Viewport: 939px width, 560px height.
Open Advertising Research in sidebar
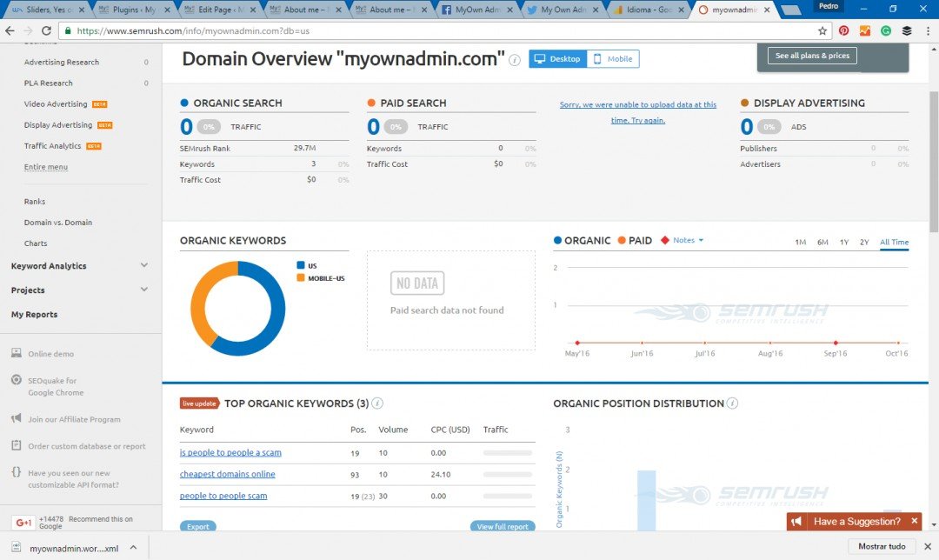click(61, 63)
